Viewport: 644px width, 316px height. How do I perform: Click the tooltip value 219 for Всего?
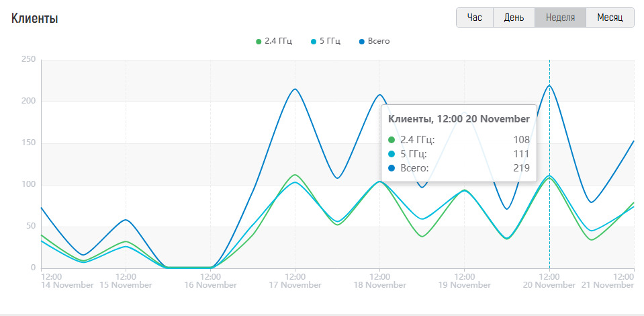coord(522,168)
